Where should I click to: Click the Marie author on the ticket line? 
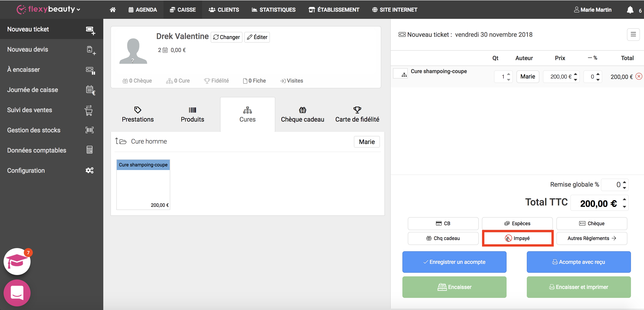pos(528,76)
